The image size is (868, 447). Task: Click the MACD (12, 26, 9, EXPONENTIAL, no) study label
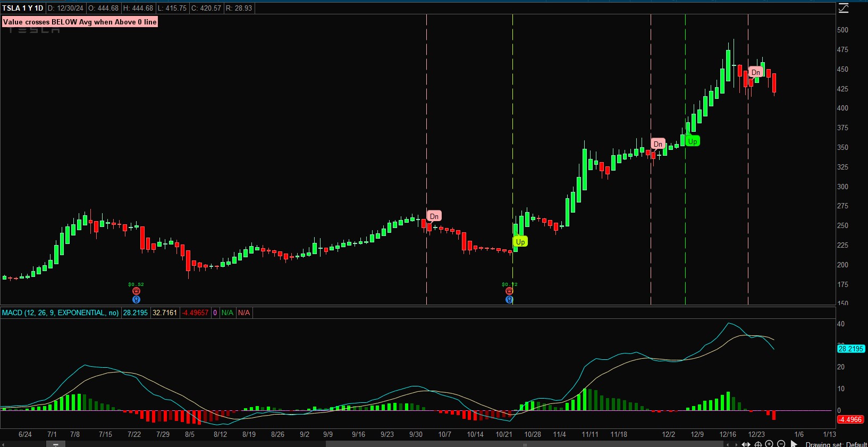click(x=60, y=313)
